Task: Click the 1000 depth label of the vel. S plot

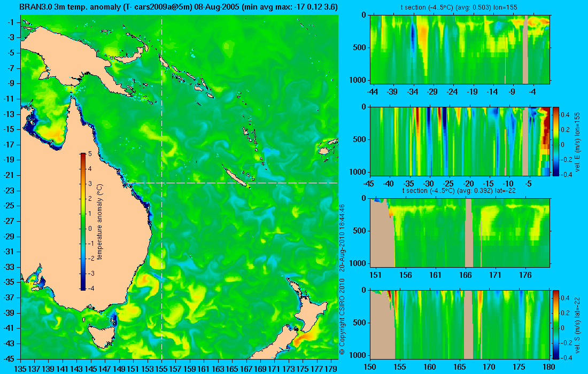Action: [x=359, y=355]
